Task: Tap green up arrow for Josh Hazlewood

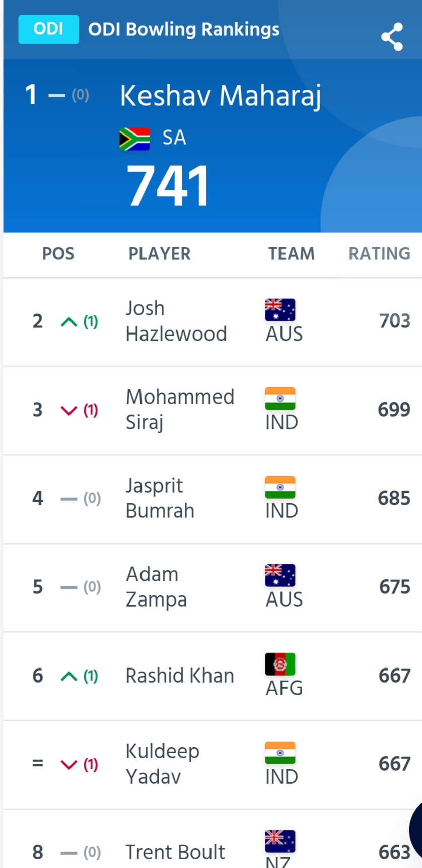Action: pyautogui.click(x=69, y=322)
